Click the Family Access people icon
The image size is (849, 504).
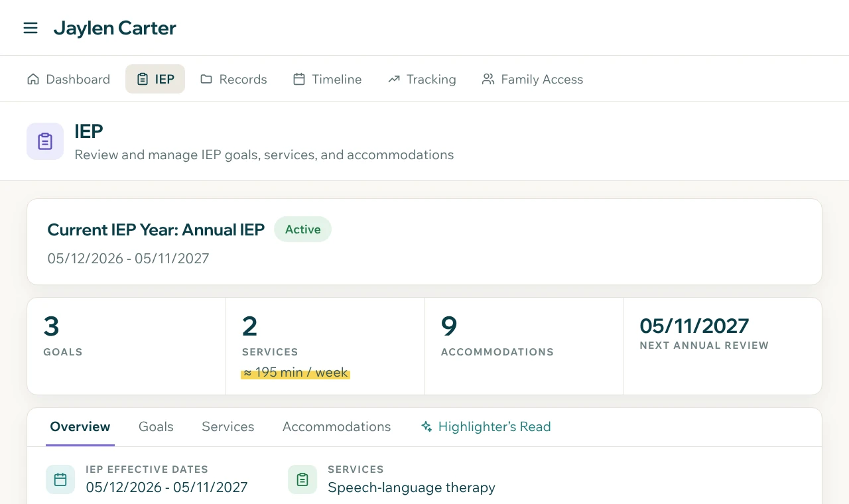488,79
